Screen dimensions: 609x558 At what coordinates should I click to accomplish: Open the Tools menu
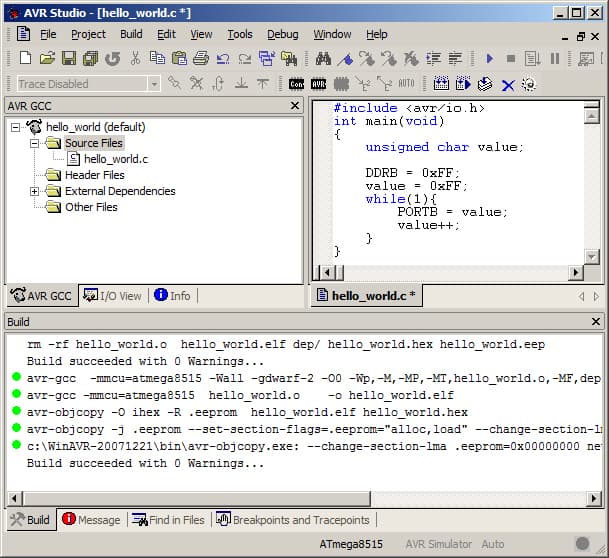[x=240, y=34]
